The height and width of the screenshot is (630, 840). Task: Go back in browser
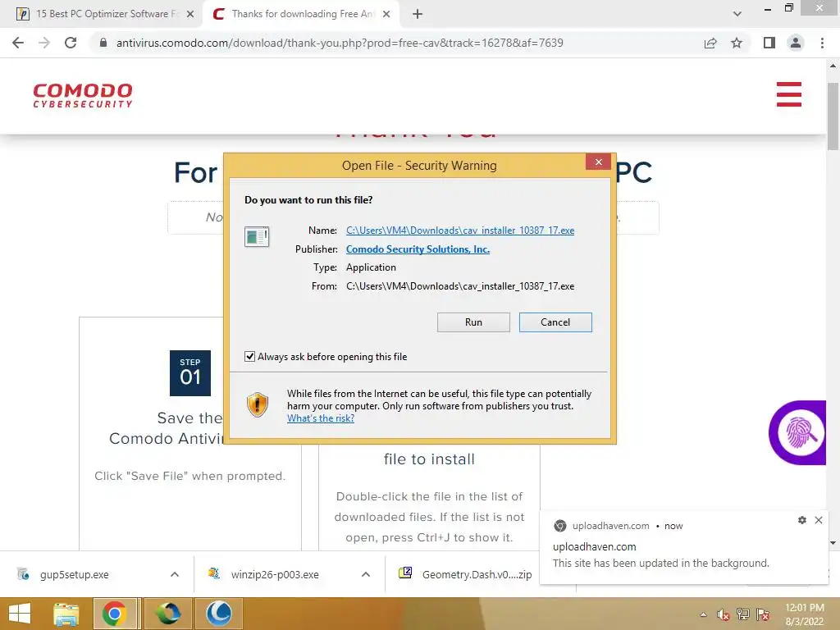coord(18,43)
